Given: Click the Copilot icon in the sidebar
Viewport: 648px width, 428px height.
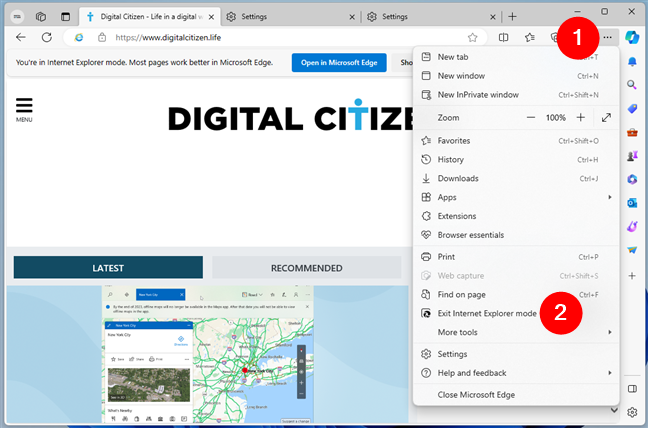Looking at the screenshot, I should pyautogui.click(x=632, y=37).
